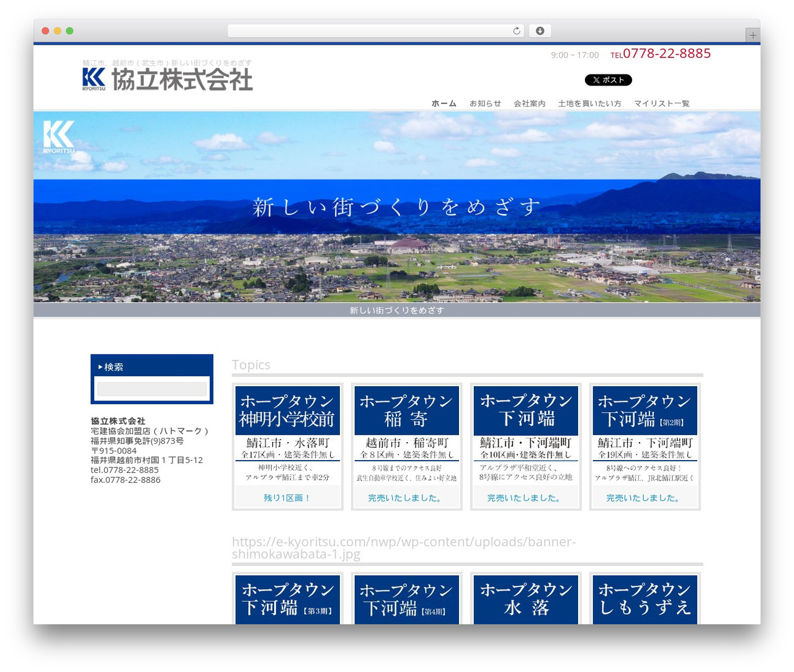Open the お知らせ menu item
Image resolution: width=794 pixels, height=672 pixels.
click(x=485, y=104)
